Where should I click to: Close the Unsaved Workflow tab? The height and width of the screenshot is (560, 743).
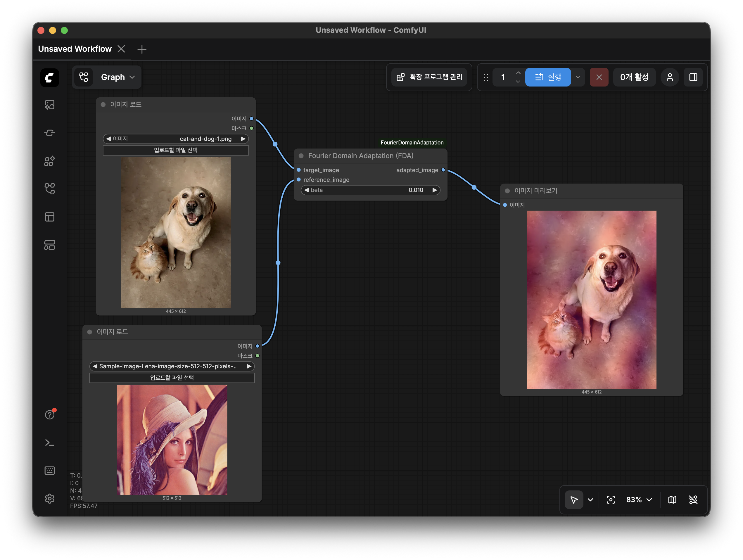121,49
